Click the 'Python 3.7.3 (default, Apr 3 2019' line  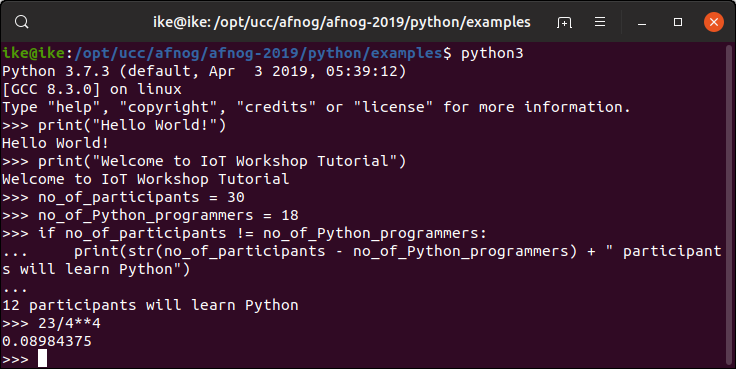(204, 71)
